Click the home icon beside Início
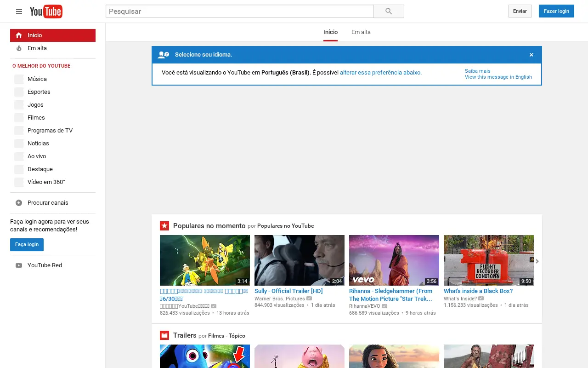 pos(19,35)
